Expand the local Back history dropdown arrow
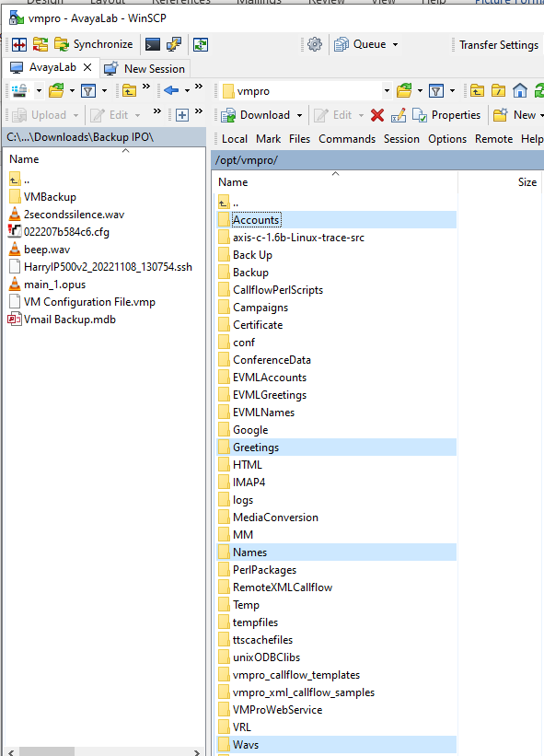The image size is (544, 756). (187, 90)
